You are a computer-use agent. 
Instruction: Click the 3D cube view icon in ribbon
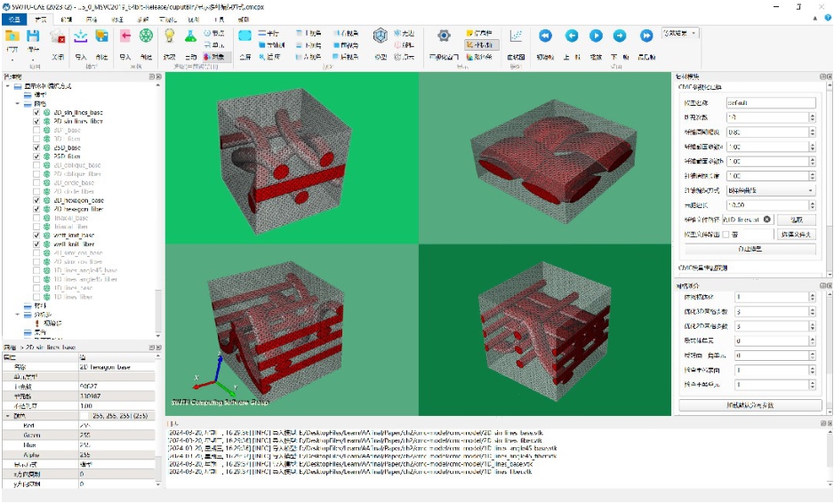(x=381, y=36)
